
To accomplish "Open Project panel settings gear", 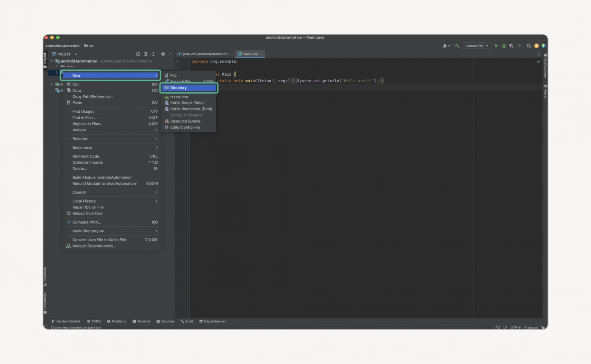I will coord(163,54).
